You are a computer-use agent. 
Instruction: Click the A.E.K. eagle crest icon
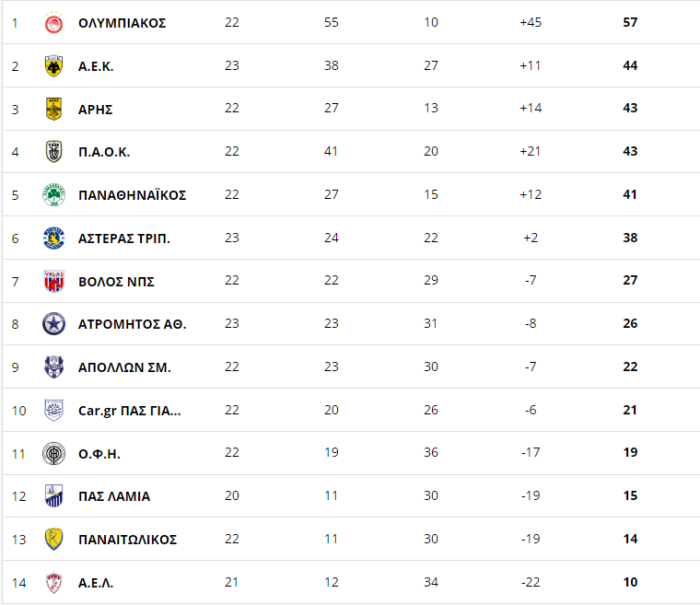point(53,66)
